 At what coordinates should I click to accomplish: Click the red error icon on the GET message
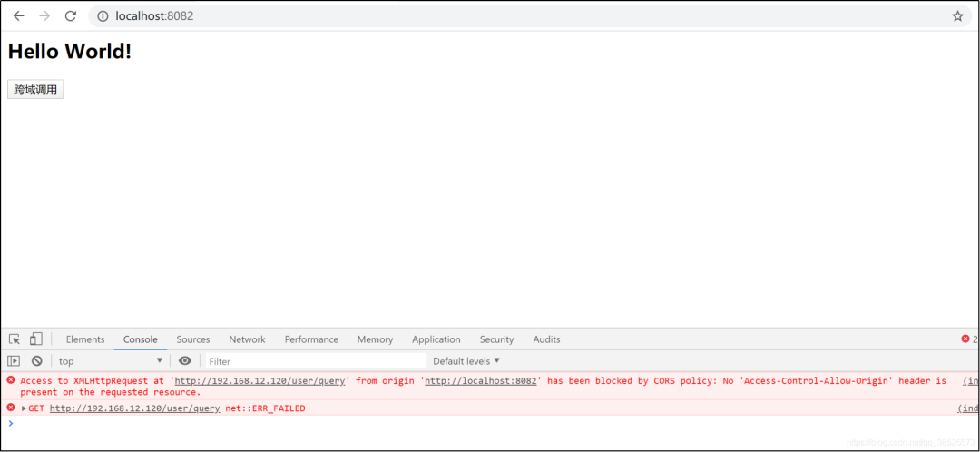point(11,408)
